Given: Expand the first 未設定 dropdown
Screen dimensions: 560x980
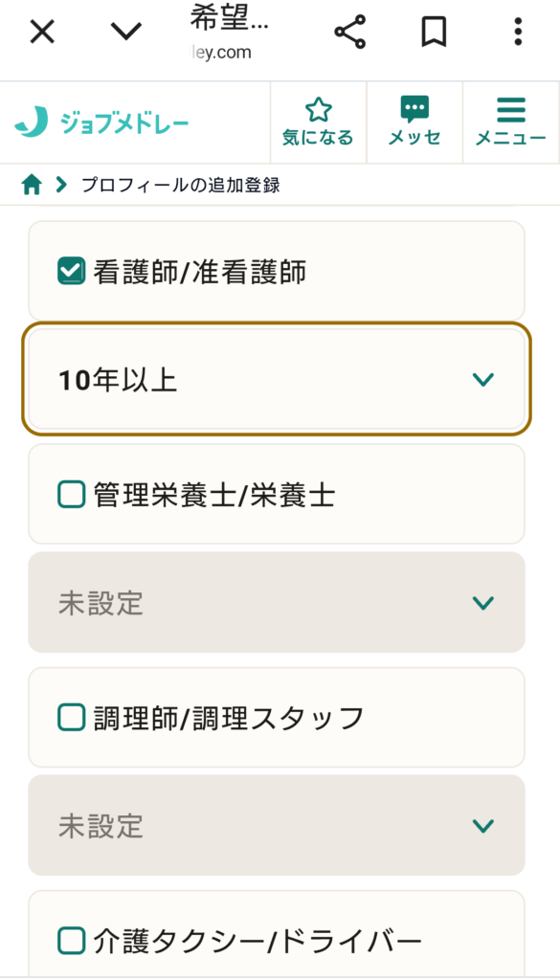Looking at the screenshot, I should (x=278, y=602).
